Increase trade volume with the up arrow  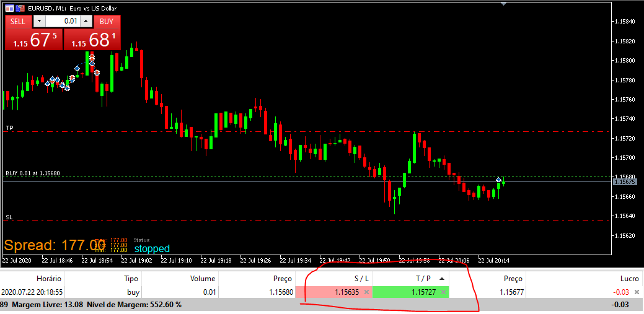click(86, 22)
